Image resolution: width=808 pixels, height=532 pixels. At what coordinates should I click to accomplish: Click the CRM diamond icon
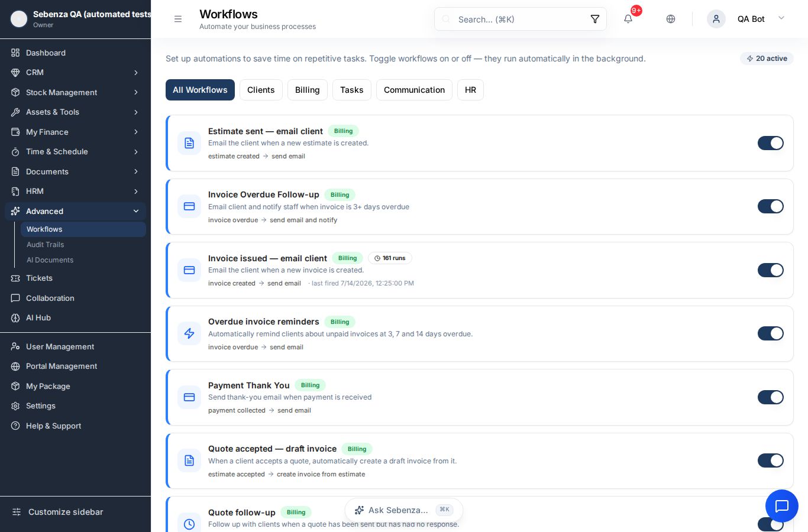coord(15,72)
